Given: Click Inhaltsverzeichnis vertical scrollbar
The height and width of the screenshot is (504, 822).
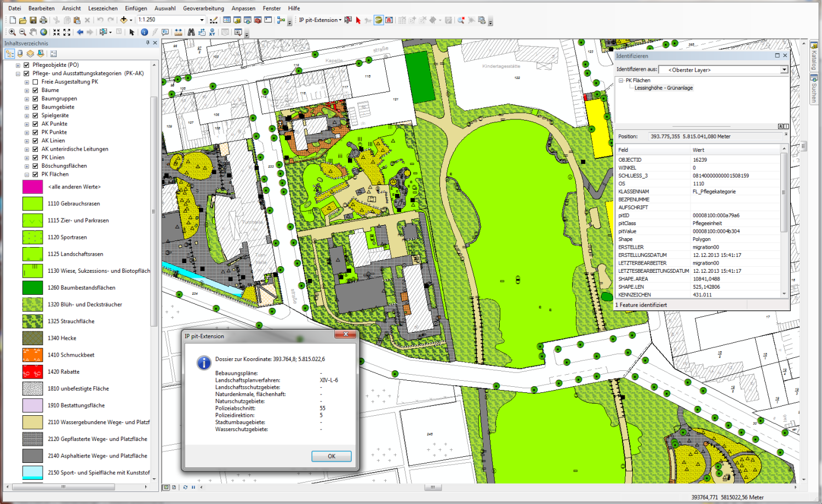Looking at the screenshot, I should (x=154, y=211).
